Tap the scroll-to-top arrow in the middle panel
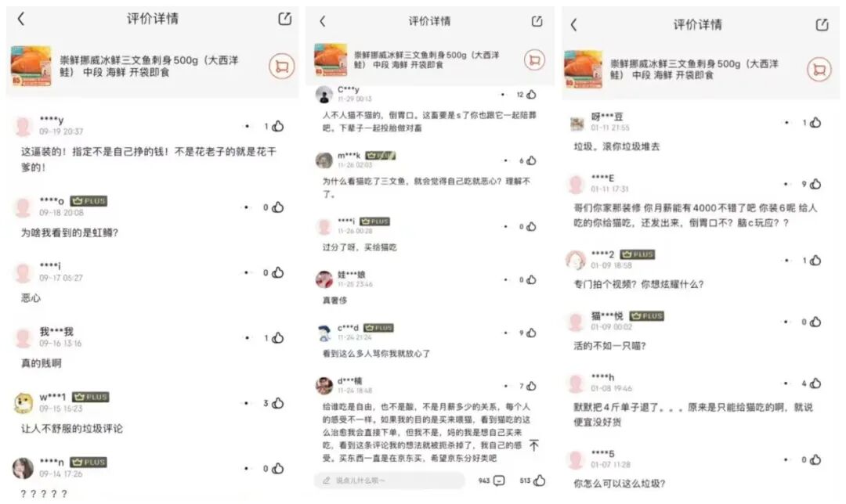Image resolution: width=846 pixels, height=504 pixels. pos(533,445)
